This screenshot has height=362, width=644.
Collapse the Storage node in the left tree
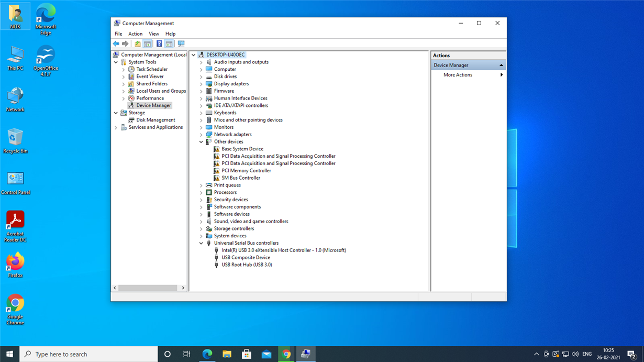pyautogui.click(x=116, y=113)
